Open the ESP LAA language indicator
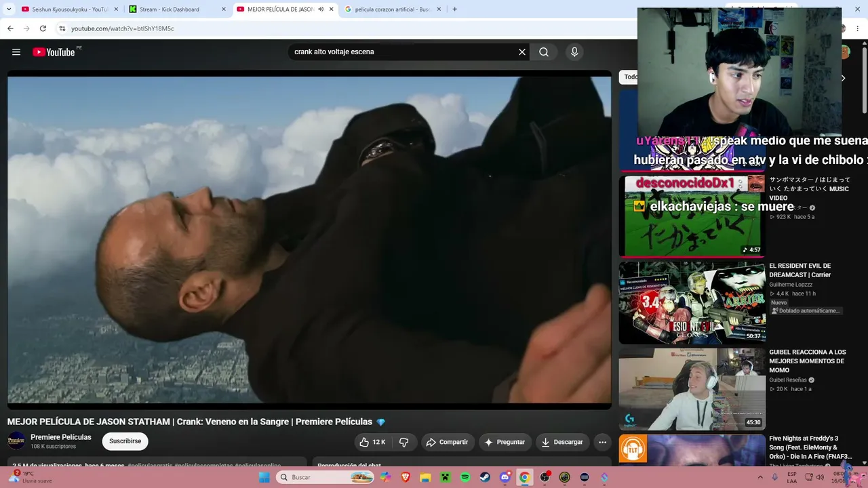The height and width of the screenshot is (488, 868). (792, 477)
